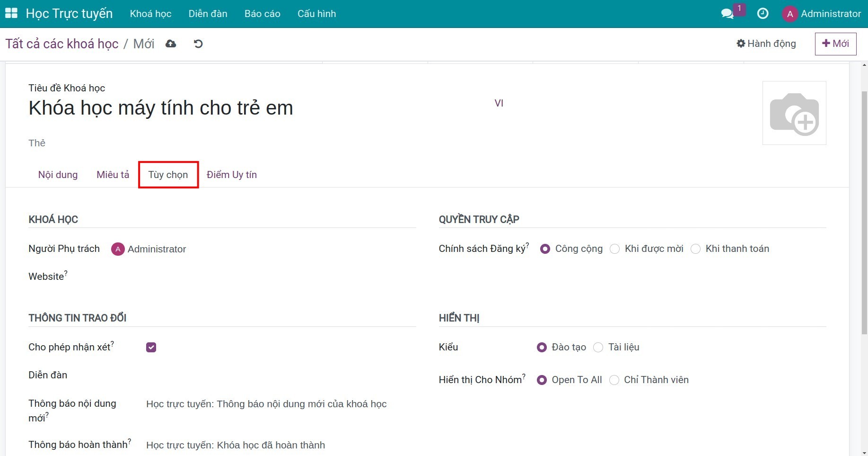
Task: Choose Tài liệu display type
Action: tap(598, 348)
